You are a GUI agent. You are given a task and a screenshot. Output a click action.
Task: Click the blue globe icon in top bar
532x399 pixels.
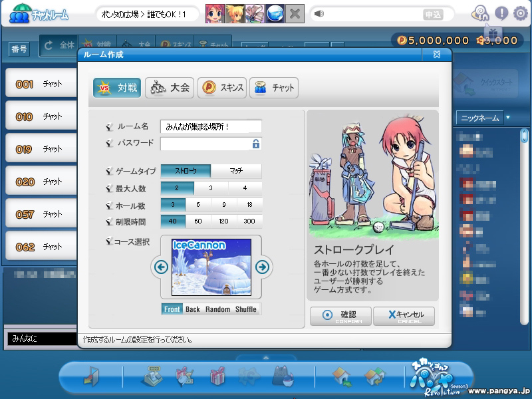coord(275,13)
